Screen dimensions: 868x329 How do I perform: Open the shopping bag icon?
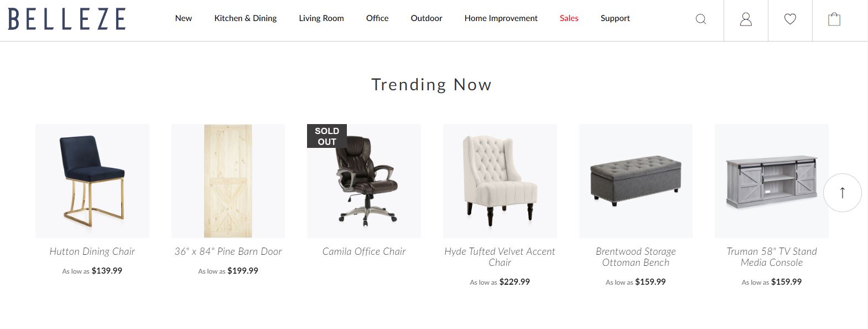pos(834,19)
